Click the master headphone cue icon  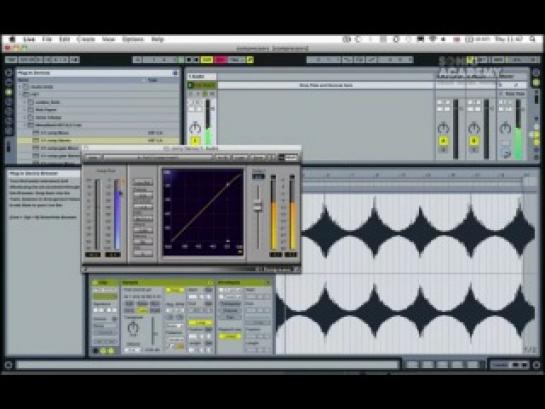click(x=506, y=154)
